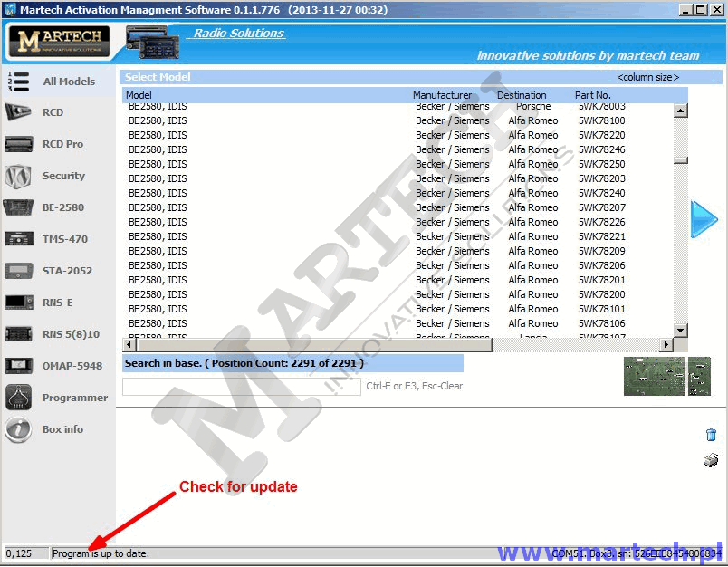Print the log with printer icon

pos(711,460)
